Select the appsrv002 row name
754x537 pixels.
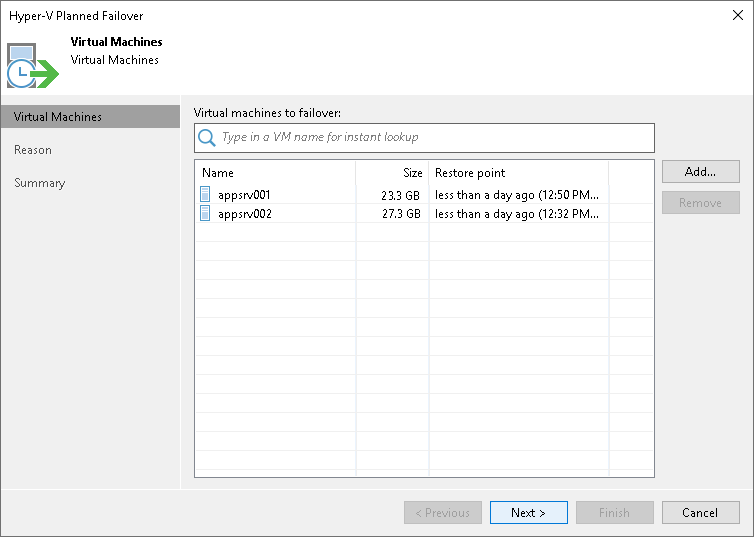tap(245, 213)
